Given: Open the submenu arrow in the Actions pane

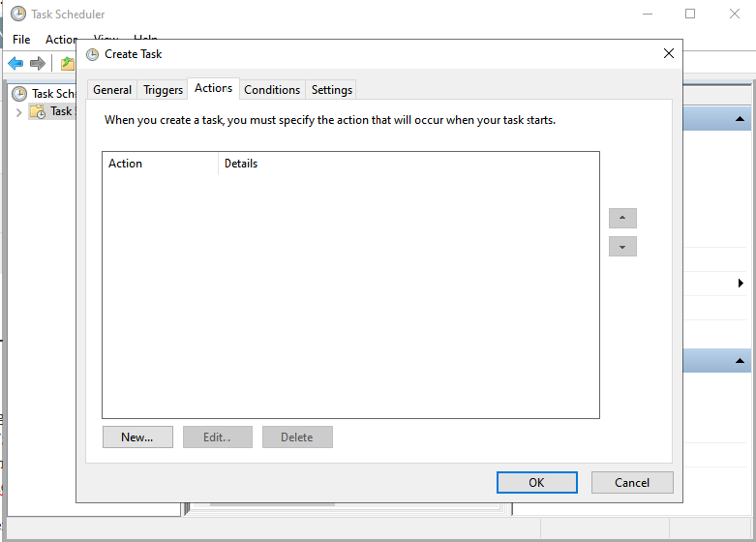Looking at the screenshot, I should click(x=741, y=284).
